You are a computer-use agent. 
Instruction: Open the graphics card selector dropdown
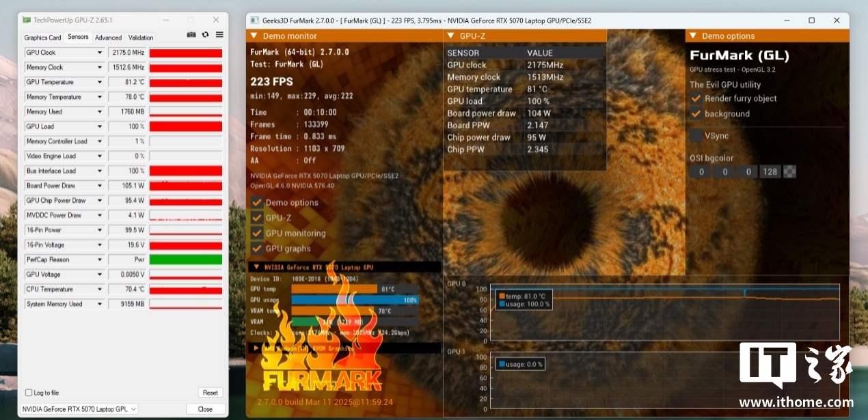point(133,409)
